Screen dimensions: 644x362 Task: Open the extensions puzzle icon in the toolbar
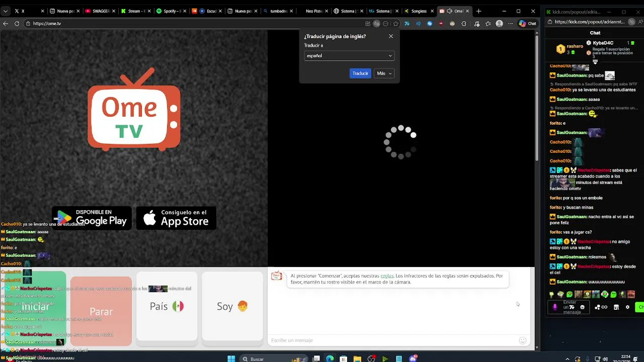pyautogui.click(x=463, y=23)
